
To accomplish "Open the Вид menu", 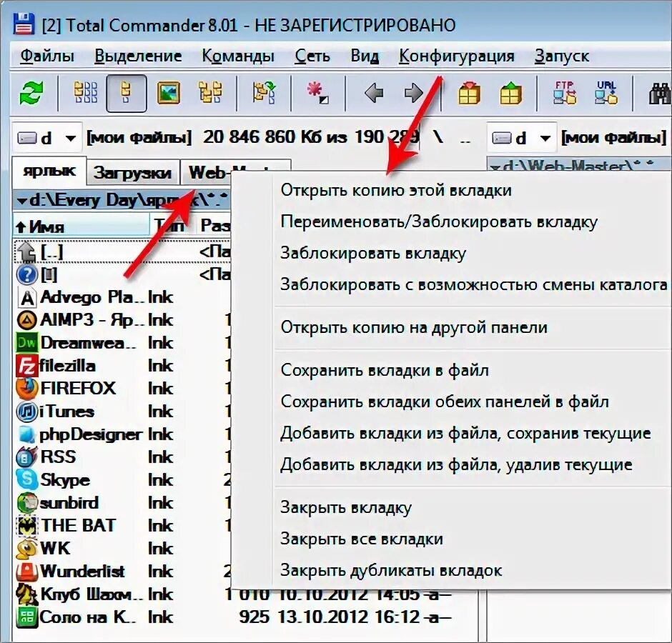I will click(365, 56).
